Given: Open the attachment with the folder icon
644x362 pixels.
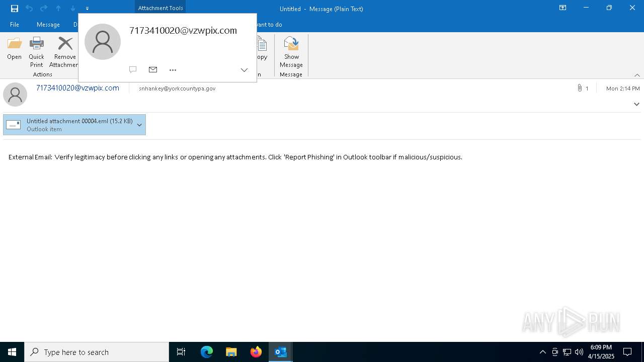Looking at the screenshot, I should tap(15, 48).
